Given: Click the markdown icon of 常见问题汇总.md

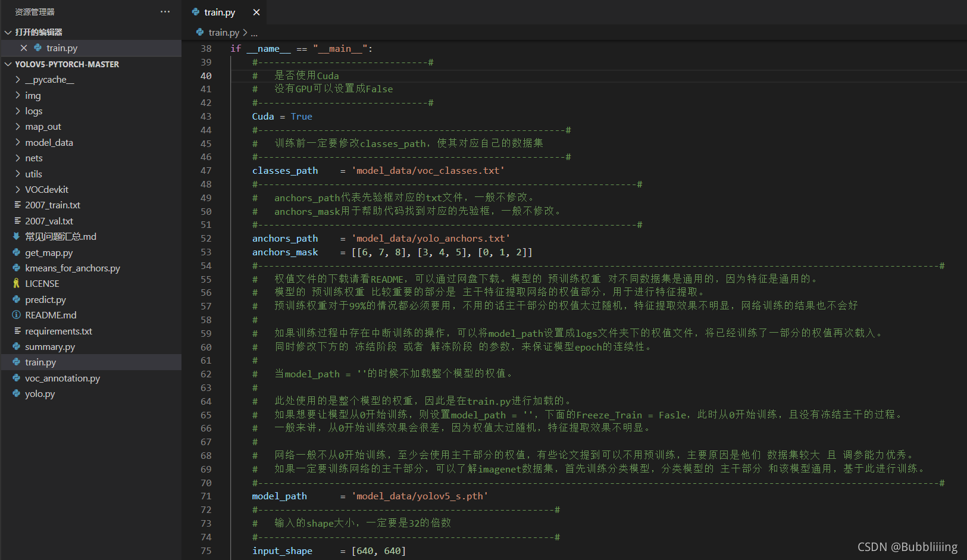Looking at the screenshot, I should [x=17, y=236].
